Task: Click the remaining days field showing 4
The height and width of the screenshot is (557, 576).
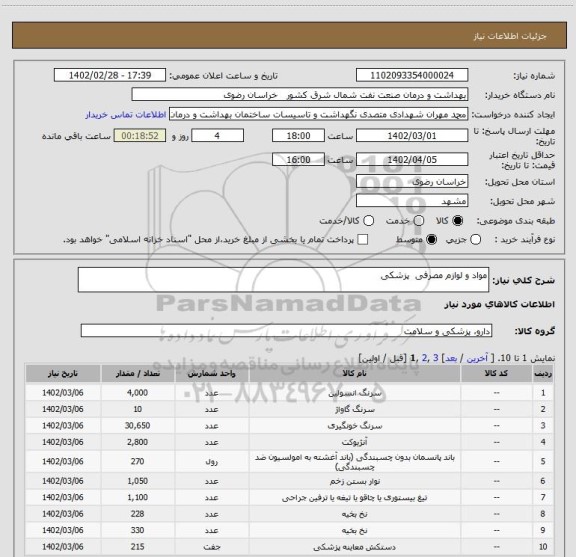Action: 217,136
